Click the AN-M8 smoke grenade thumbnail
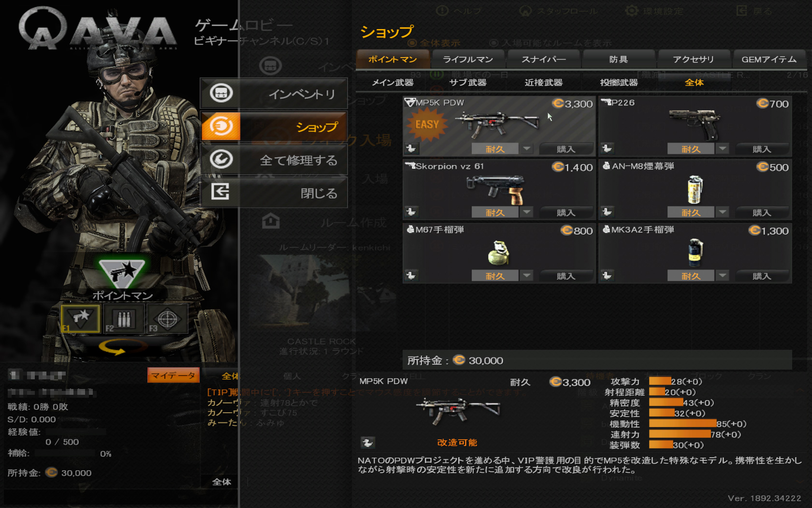Viewport: 812px width, 508px height. click(695, 189)
